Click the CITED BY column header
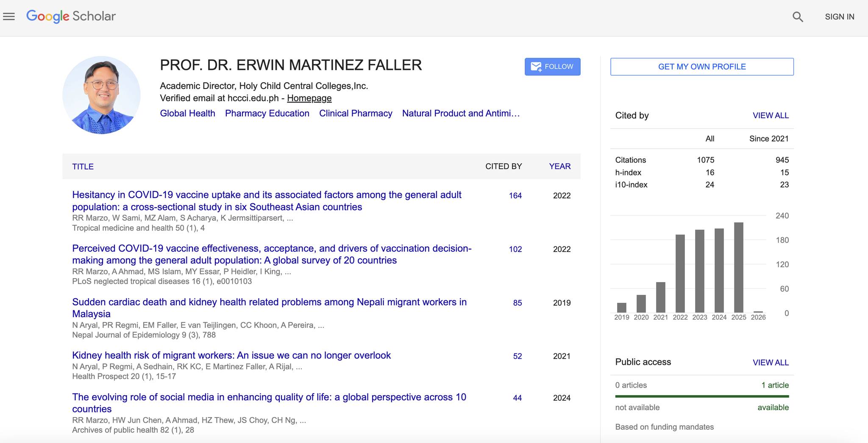 pyautogui.click(x=504, y=166)
